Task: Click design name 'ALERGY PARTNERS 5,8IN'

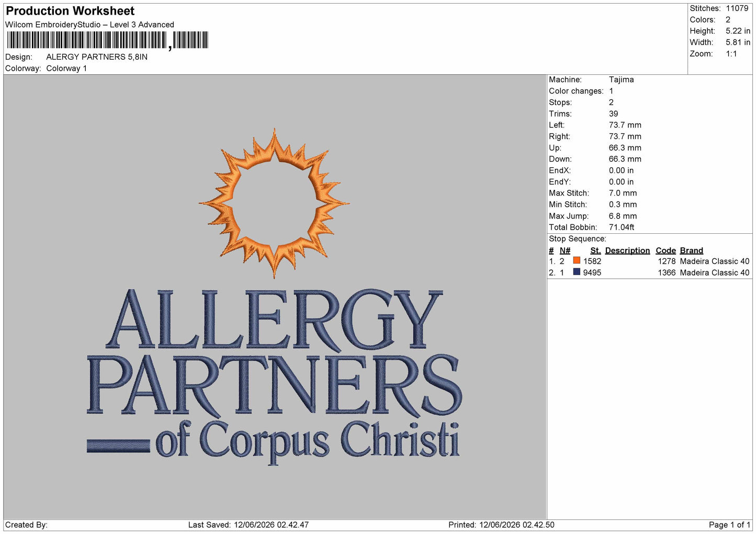Action: tap(97, 57)
